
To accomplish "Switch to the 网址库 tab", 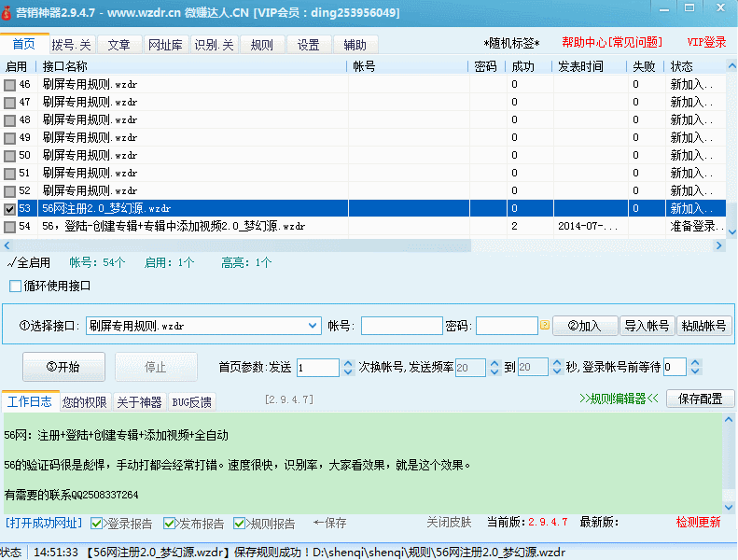I will [166, 45].
